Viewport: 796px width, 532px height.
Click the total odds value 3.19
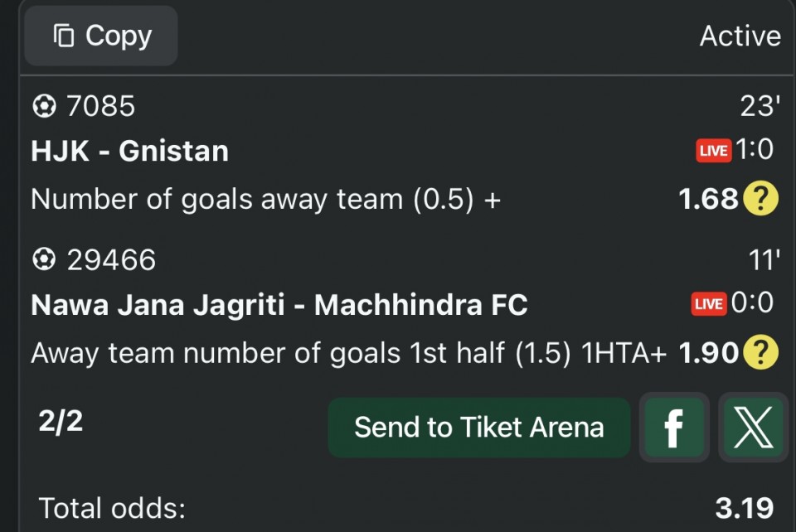point(744,507)
